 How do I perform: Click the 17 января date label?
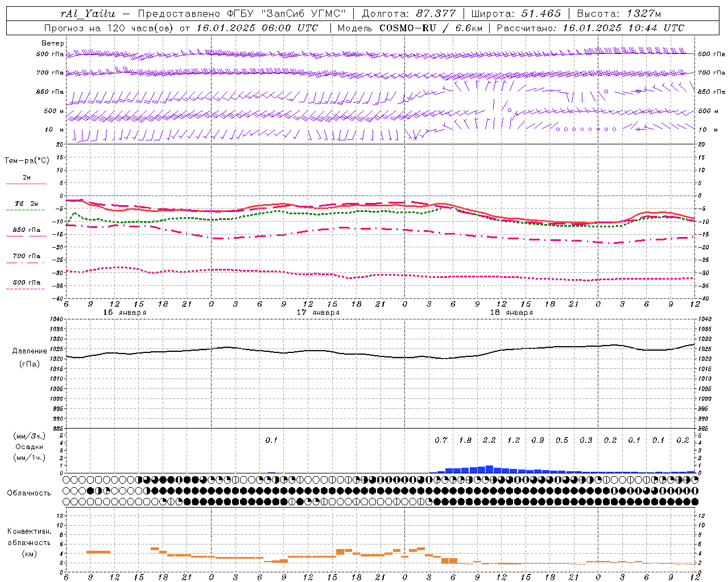pyautogui.click(x=317, y=313)
